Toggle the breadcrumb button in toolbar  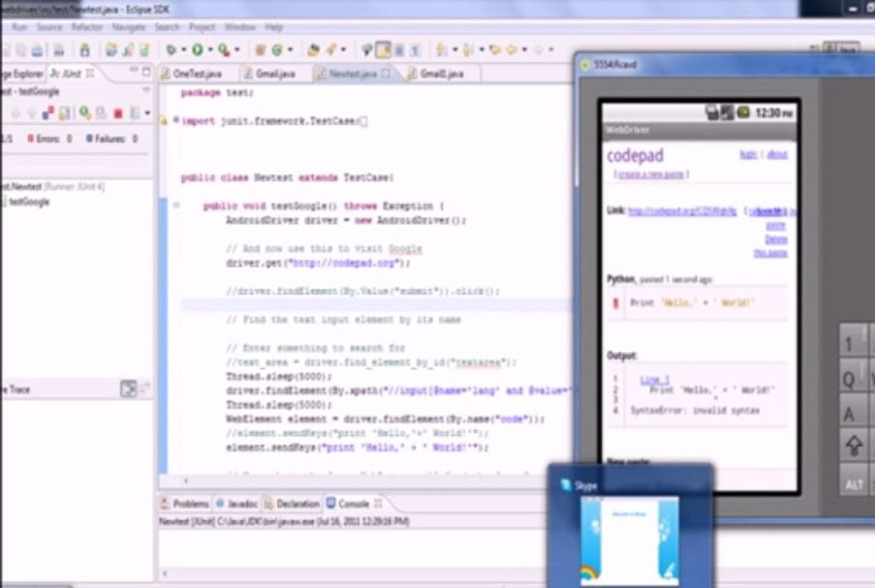pos(367,50)
